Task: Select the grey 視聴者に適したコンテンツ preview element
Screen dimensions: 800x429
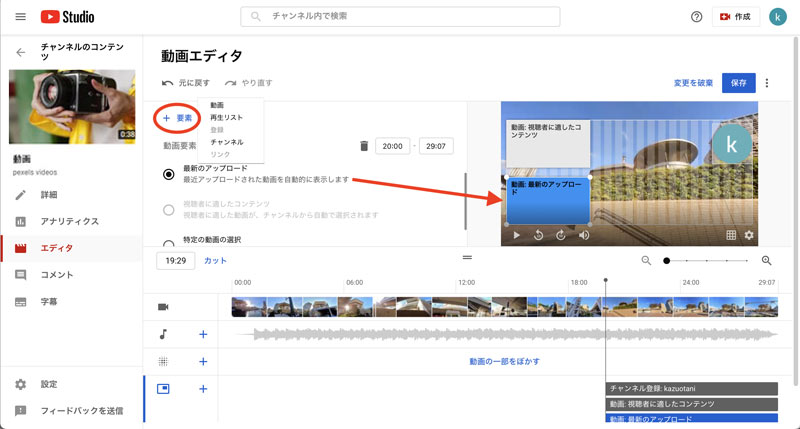Action: pos(548,144)
